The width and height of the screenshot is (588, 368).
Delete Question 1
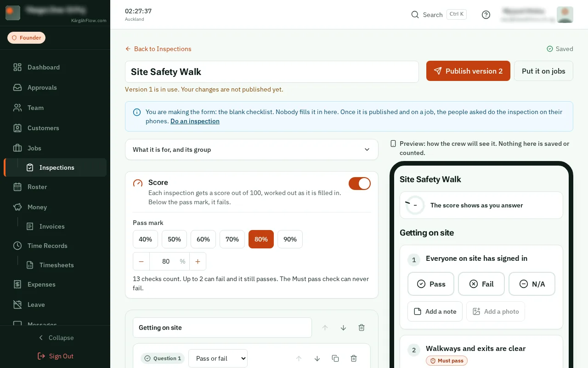[354, 358]
